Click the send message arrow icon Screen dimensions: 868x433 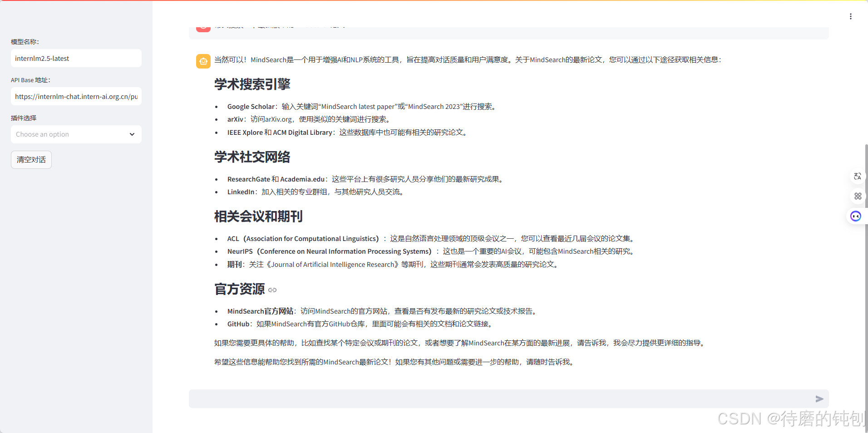tap(819, 399)
